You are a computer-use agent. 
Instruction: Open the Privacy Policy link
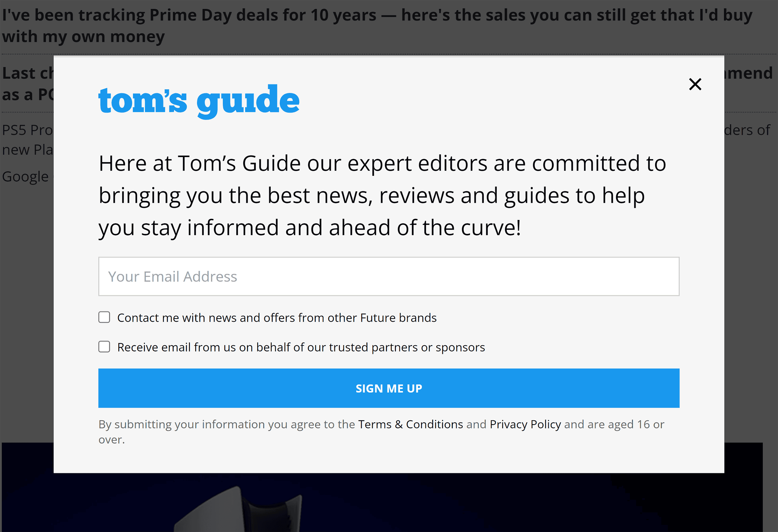[x=525, y=424]
